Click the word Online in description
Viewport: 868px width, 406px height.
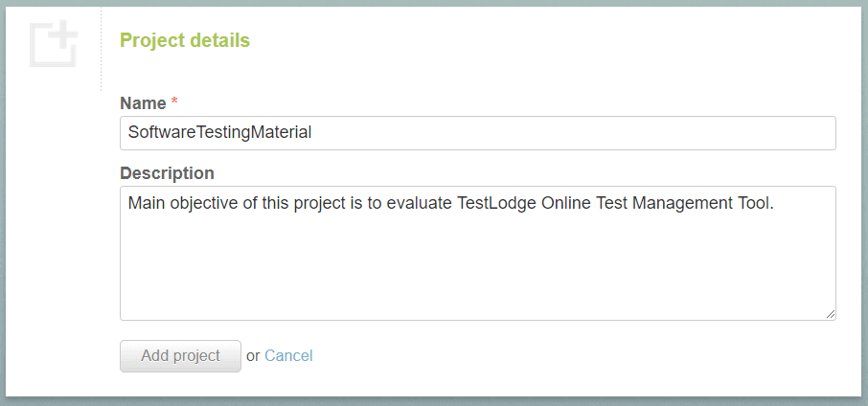[567, 203]
